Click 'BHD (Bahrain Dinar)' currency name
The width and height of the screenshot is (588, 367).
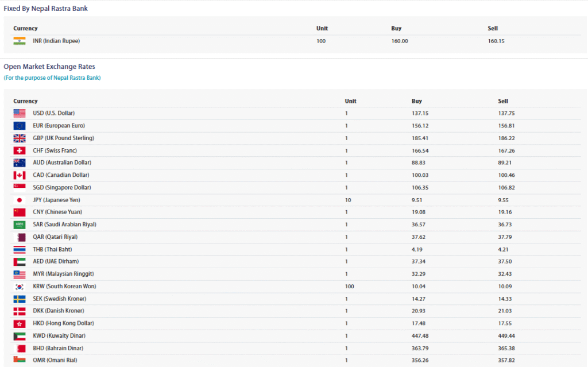coord(58,348)
